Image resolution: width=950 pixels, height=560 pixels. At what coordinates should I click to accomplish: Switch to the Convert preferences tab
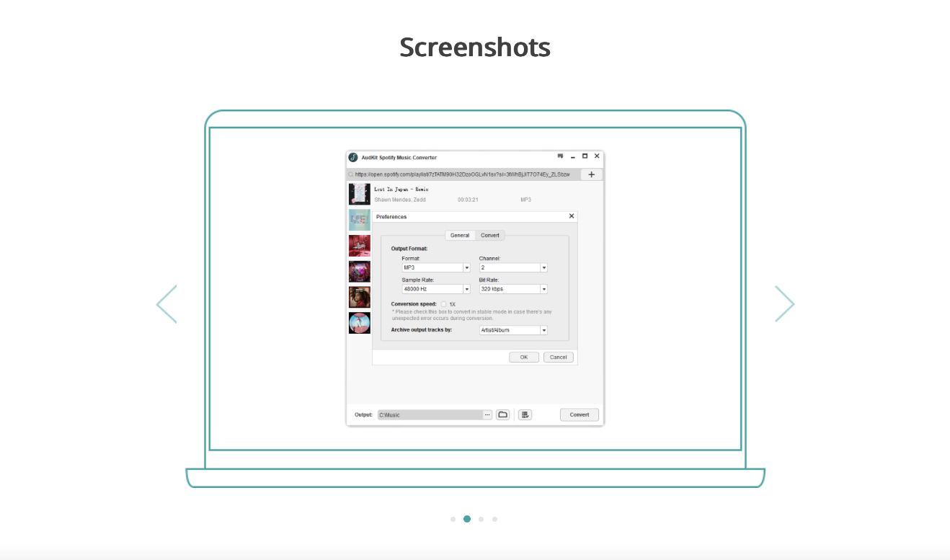(x=490, y=236)
